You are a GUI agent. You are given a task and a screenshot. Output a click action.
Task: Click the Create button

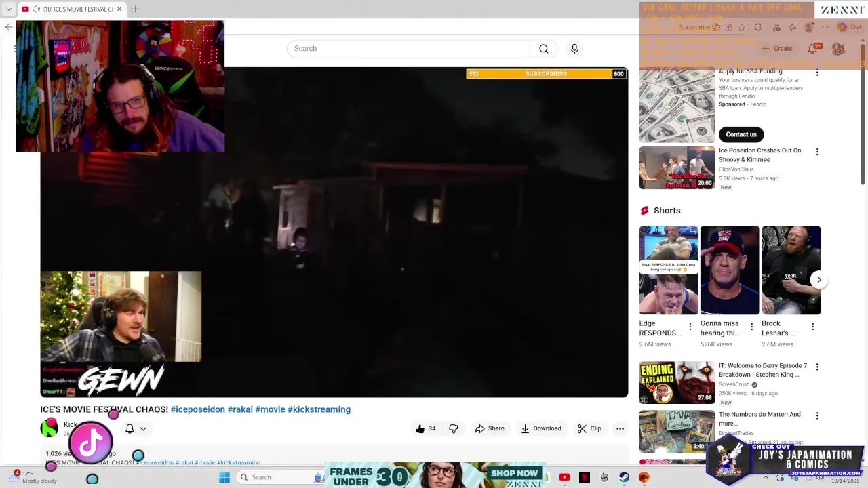coord(777,49)
